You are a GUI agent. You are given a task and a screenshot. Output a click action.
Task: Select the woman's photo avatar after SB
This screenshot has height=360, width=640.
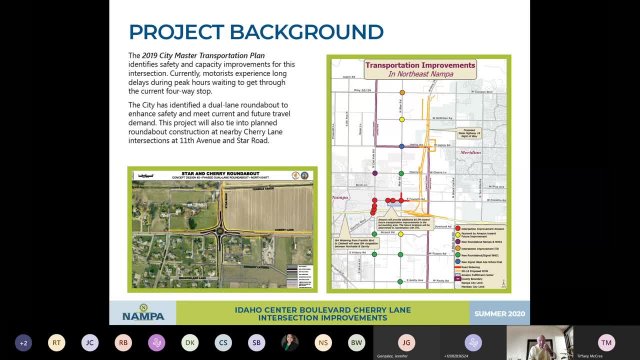(290, 343)
